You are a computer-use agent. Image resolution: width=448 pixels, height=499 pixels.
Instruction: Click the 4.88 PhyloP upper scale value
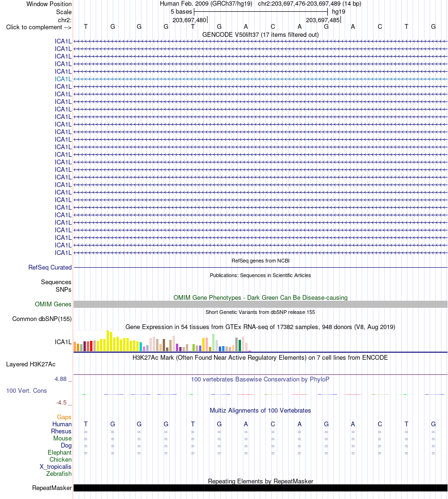tap(61, 379)
